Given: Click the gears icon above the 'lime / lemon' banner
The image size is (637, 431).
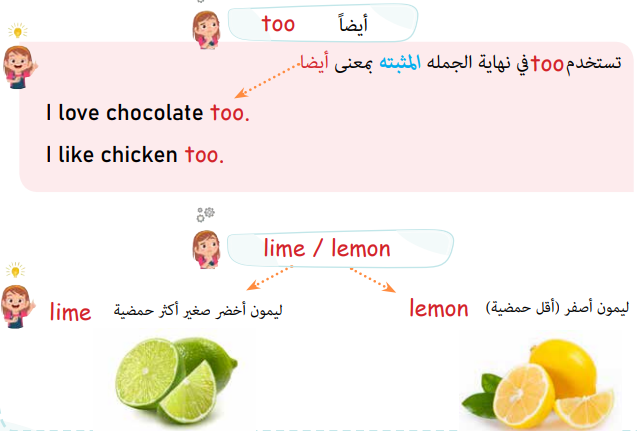Looking at the screenshot, I should click(x=206, y=214).
